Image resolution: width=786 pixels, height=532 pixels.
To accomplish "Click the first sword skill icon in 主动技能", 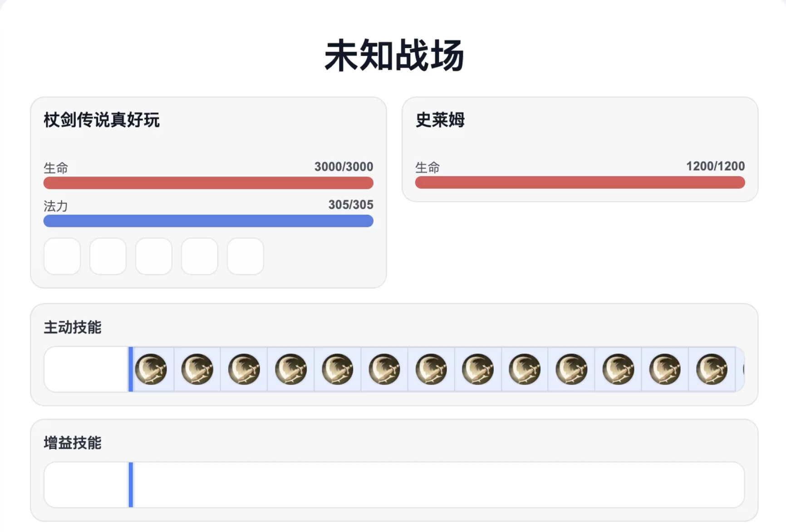I will pyautogui.click(x=151, y=369).
